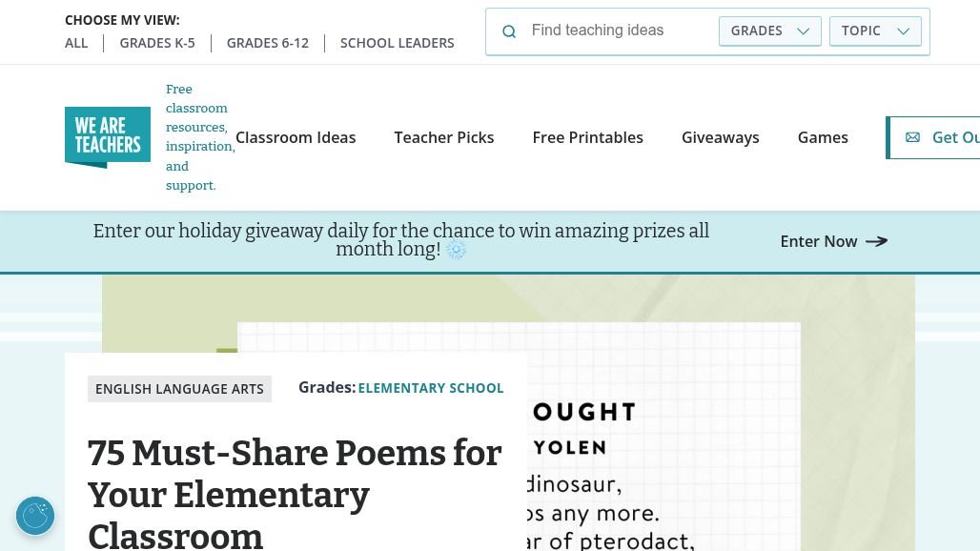980x551 pixels.
Task: Open the 75 Must-Share Poems article title
Action: point(295,494)
